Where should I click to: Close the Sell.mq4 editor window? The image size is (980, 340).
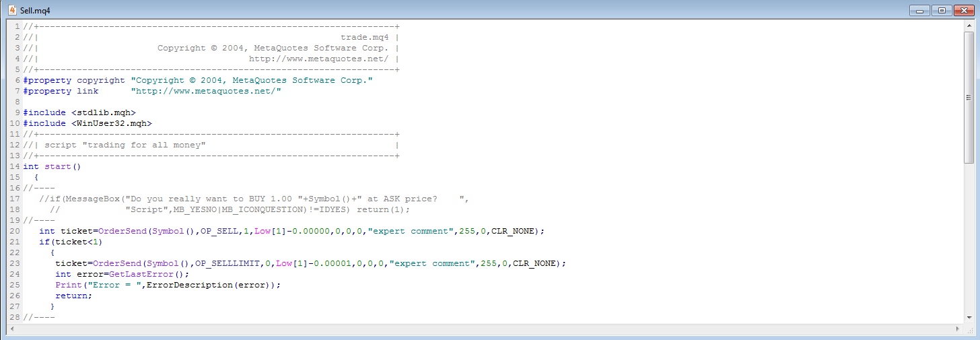pos(964,10)
